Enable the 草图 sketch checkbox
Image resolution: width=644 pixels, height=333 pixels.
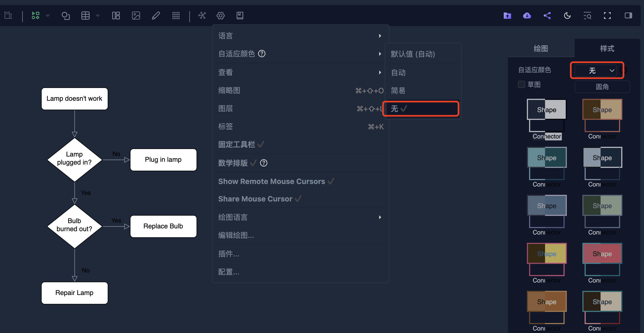pyautogui.click(x=522, y=84)
